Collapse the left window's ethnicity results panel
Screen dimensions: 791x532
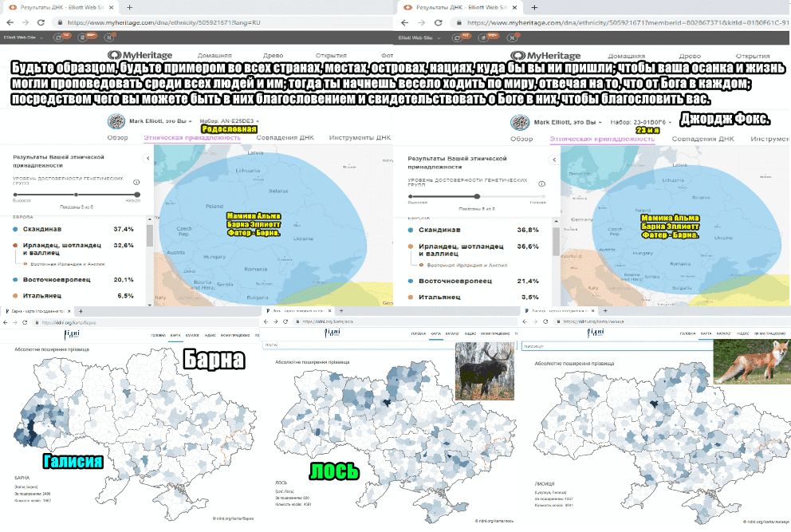[x=148, y=158]
